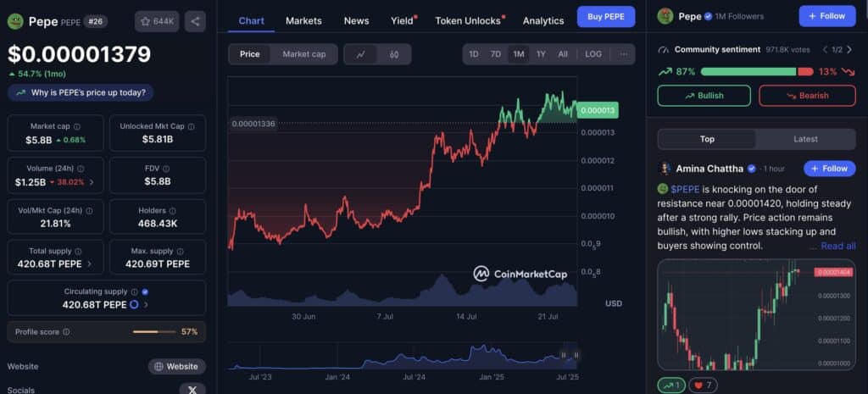Open the share icon button
The width and height of the screenshot is (868, 394).
click(195, 21)
